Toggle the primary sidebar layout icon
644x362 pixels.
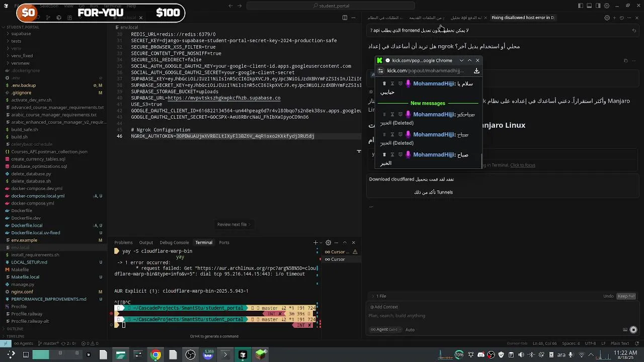click(580, 6)
